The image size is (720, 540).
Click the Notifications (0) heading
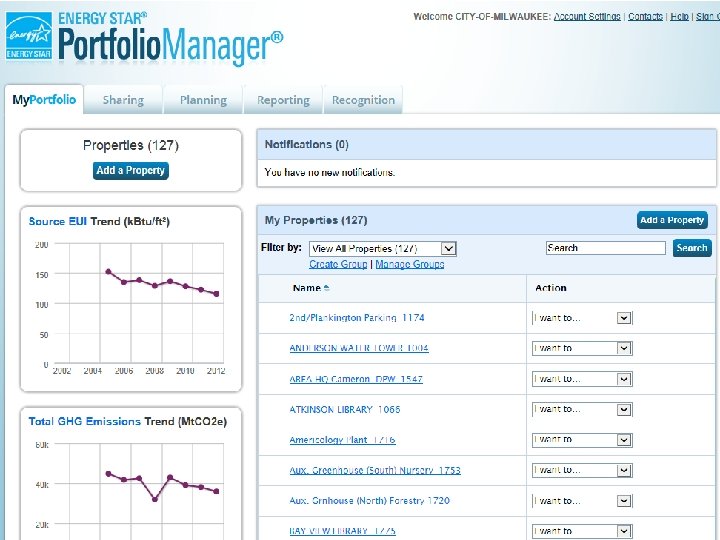click(x=306, y=144)
